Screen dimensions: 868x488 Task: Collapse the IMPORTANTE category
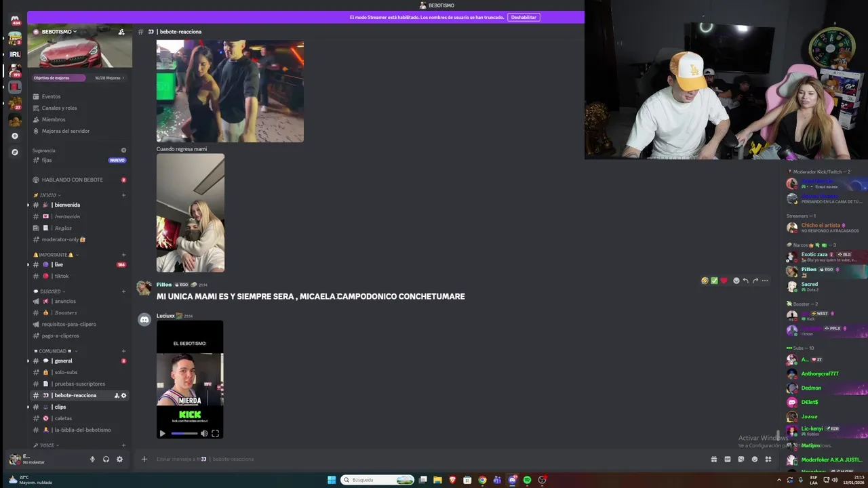56,255
